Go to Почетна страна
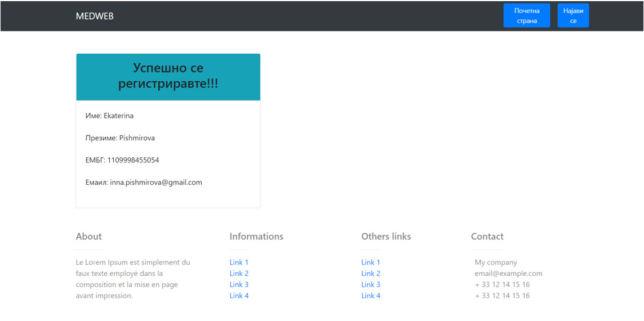Screen dimensions: 644x321 [526, 15]
